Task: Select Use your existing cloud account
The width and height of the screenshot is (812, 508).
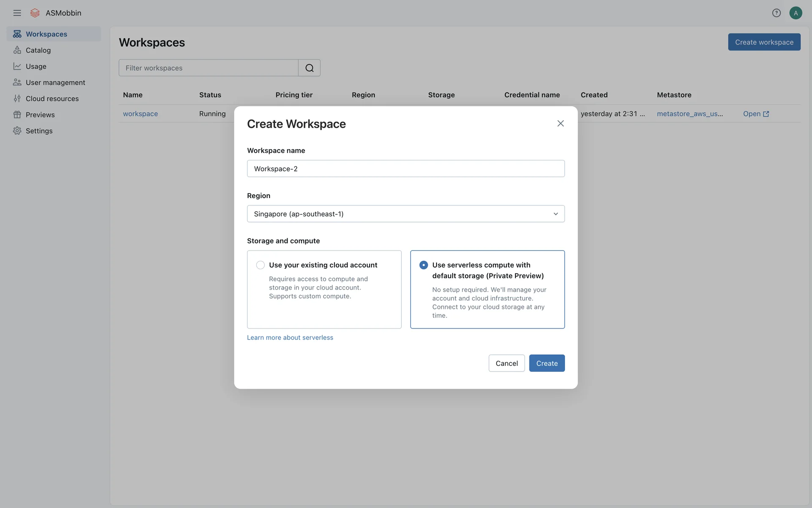Action: pos(261,265)
